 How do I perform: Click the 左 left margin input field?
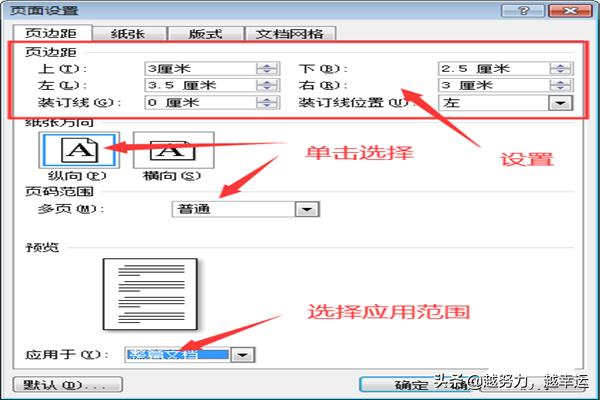pyautogui.click(x=200, y=85)
